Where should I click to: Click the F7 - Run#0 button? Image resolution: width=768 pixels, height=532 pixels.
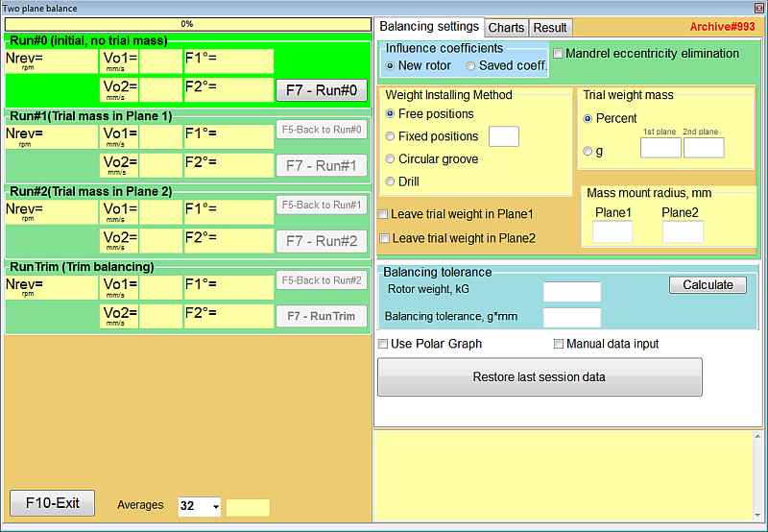click(x=322, y=90)
